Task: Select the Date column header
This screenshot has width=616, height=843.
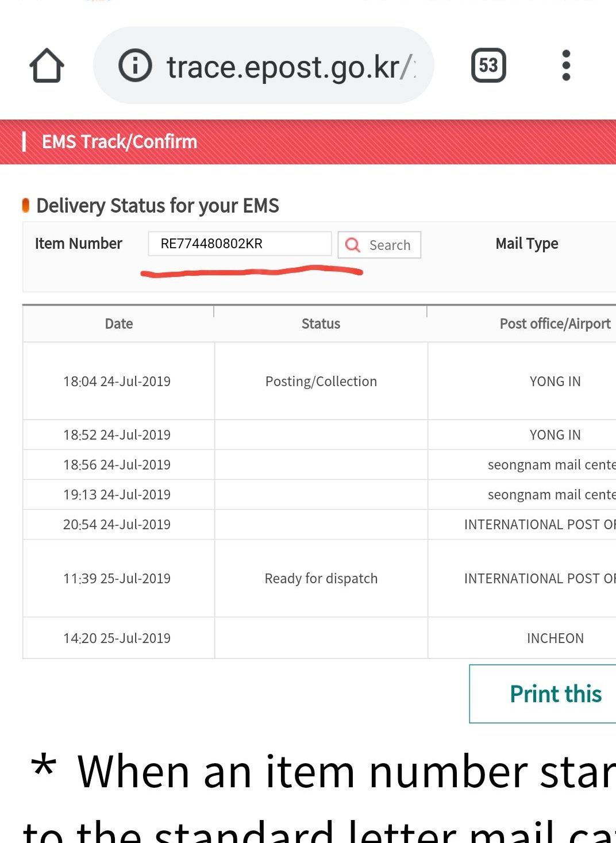Action: pyautogui.click(x=118, y=324)
